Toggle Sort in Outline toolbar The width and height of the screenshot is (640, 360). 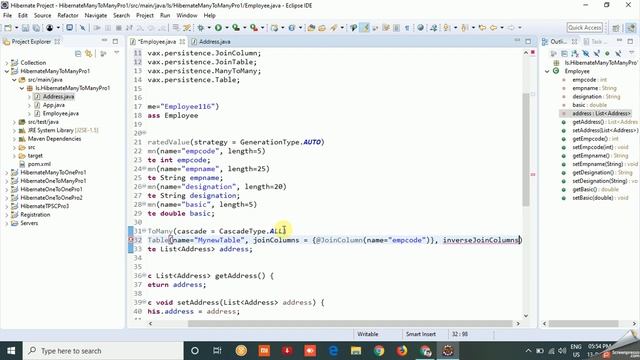[575, 53]
